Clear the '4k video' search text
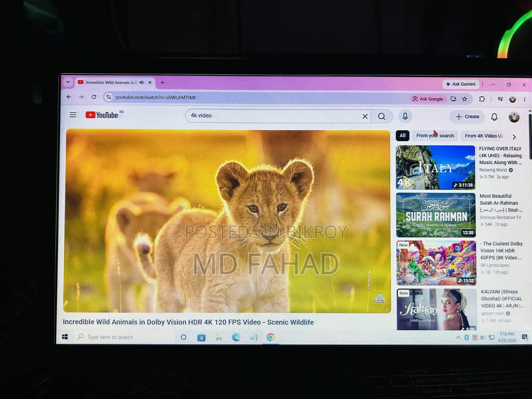This screenshot has height=399, width=532. 365,116
